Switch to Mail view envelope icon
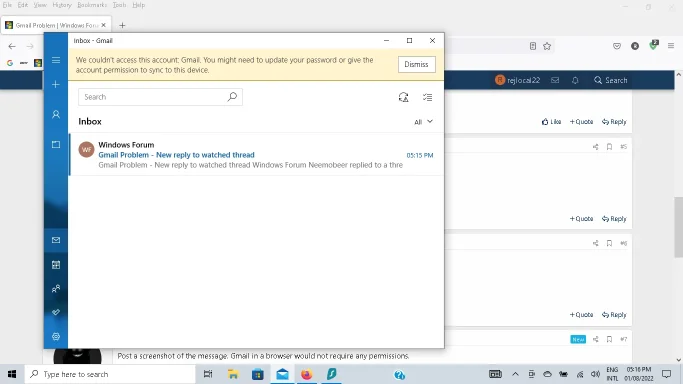This screenshot has height=384, width=683. coord(56,240)
